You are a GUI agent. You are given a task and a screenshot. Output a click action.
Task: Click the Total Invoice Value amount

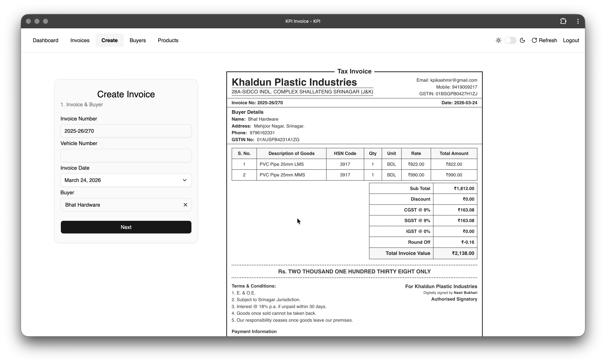click(x=463, y=253)
